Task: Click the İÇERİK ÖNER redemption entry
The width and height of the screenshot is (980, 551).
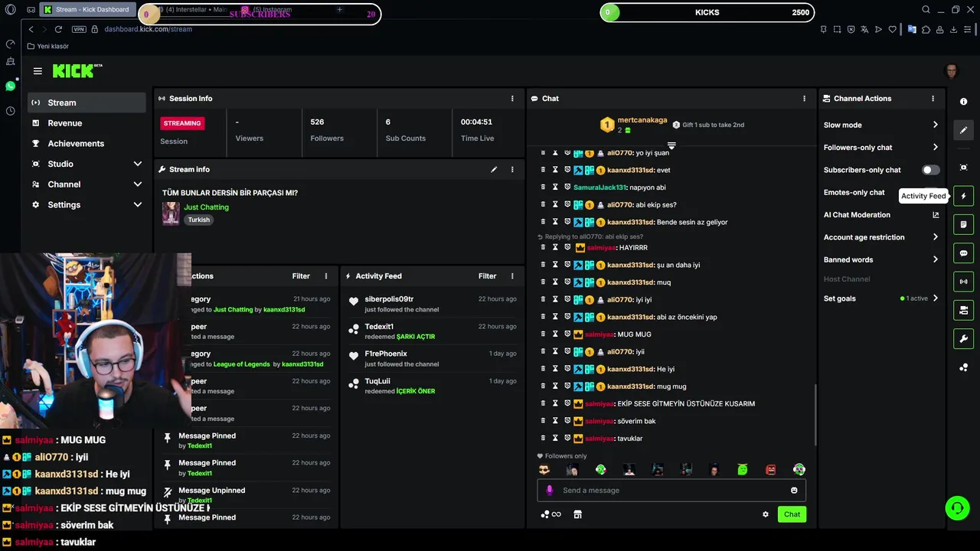Action: (x=432, y=386)
